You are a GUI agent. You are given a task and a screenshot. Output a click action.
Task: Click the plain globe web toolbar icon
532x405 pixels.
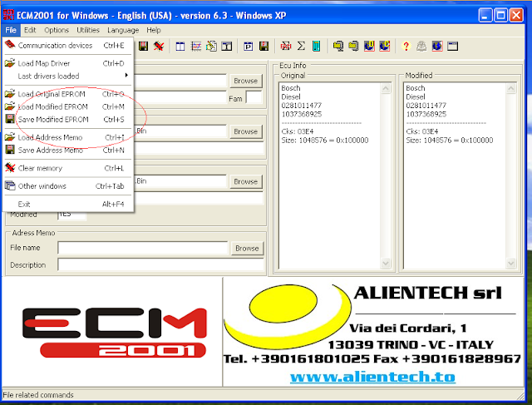click(x=437, y=46)
